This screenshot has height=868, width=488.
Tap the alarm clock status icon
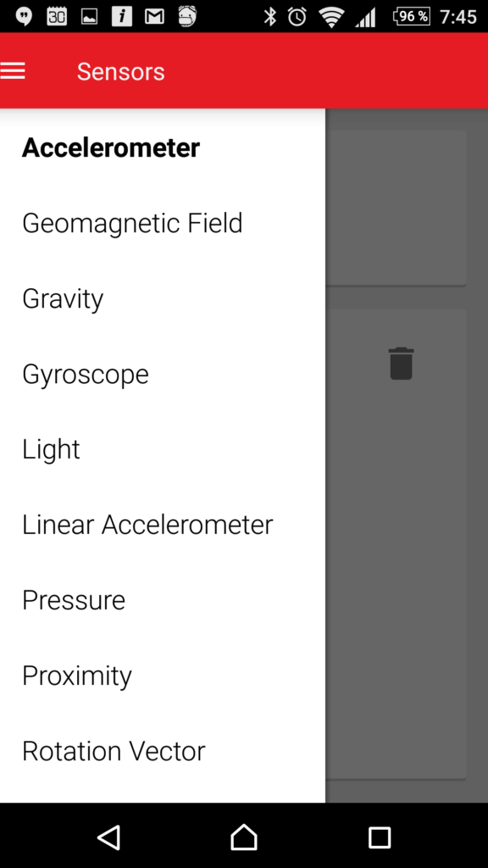pos(297,17)
